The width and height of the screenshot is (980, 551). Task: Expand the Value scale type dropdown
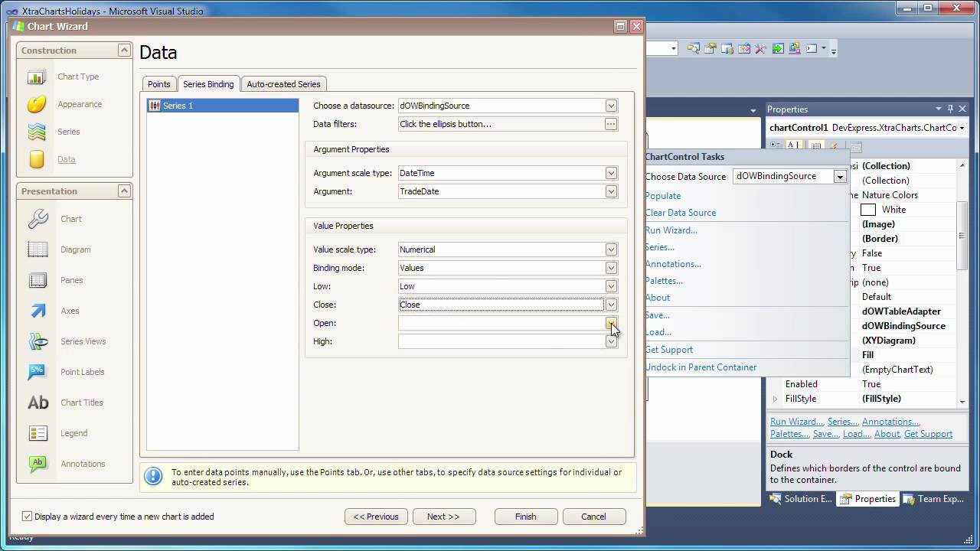[x=611, y=249]
